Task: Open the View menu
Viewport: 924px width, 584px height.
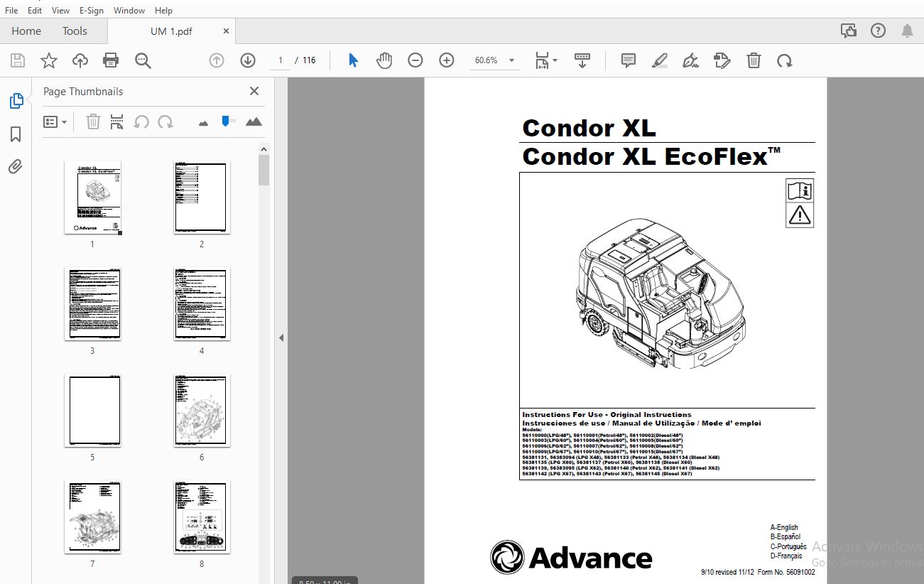Action: pyautogui.click(x=60, y=11)
